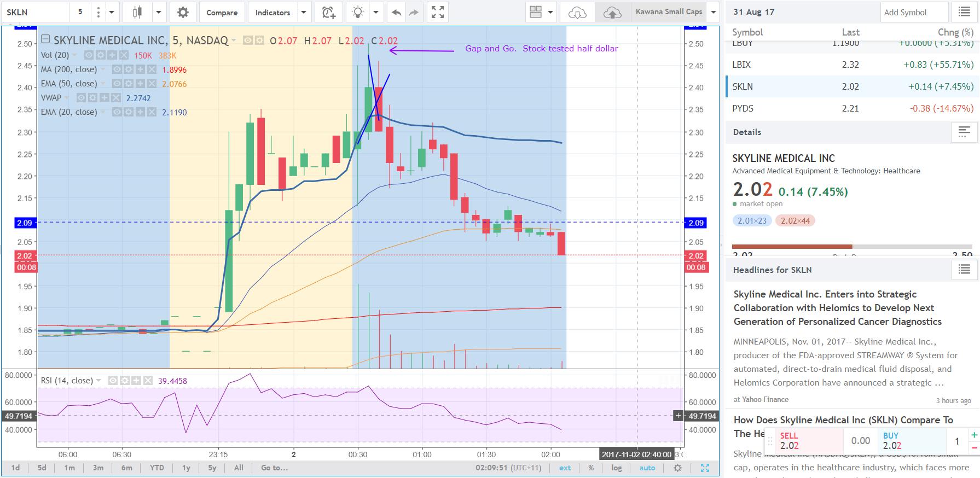
Task: Open the Details panel menu icon
Action: 964,132
